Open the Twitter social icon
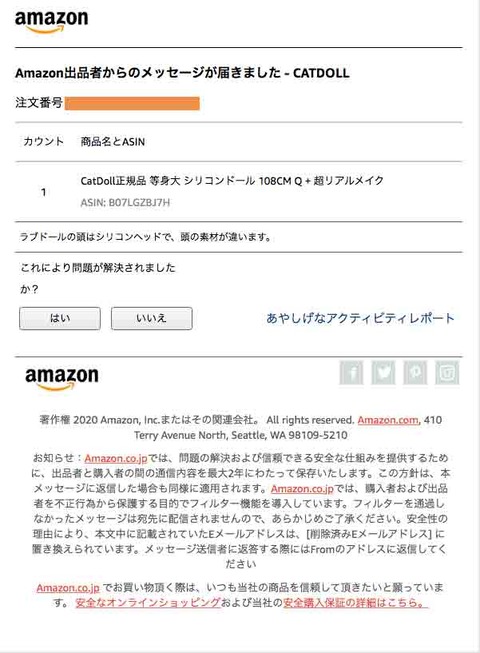Viewport: 480px width, 653px height. [x=383, y=372]
